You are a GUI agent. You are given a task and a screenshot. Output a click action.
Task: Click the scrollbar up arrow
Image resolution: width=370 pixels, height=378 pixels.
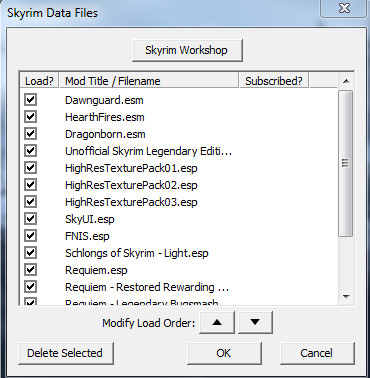click(x=346, y=81)
